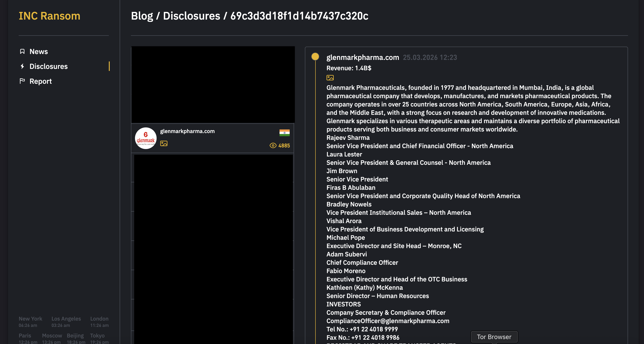
Task: Click the bookmark icon beside News
Action: (22, 52)
